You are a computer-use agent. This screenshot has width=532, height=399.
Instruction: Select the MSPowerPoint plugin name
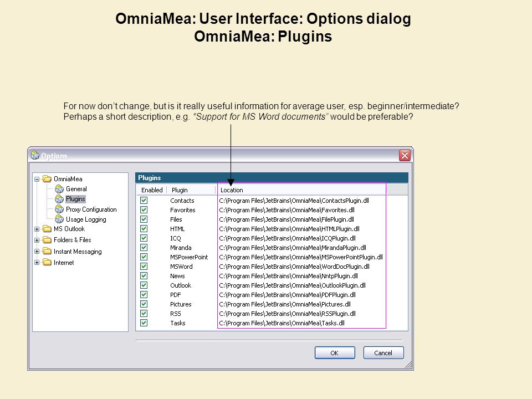[x=189, y=257]
